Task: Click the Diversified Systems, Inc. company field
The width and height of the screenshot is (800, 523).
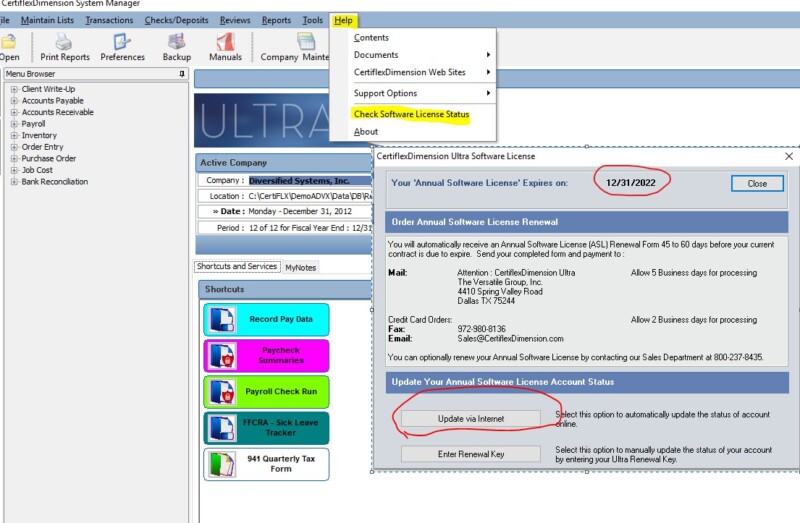Action: pos(310,181)
